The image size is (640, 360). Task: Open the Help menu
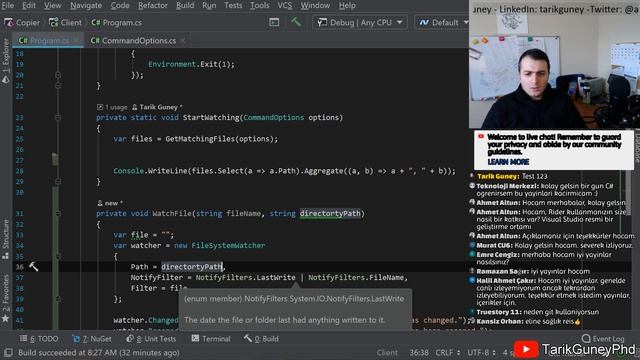pos(347,5)
